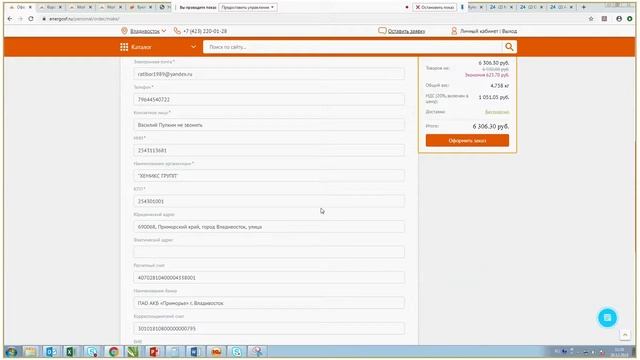
Task: Reload the page with refresh icon
Action: (31, 19)
